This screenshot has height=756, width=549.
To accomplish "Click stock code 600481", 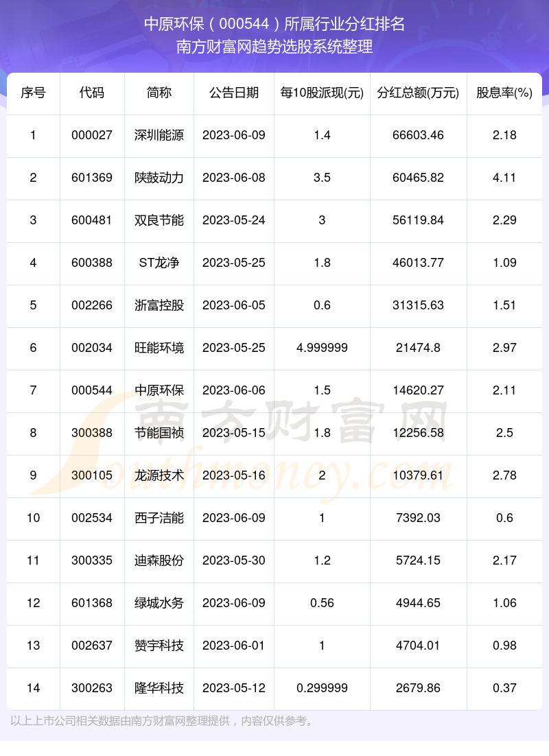I will tap(92, 220).
